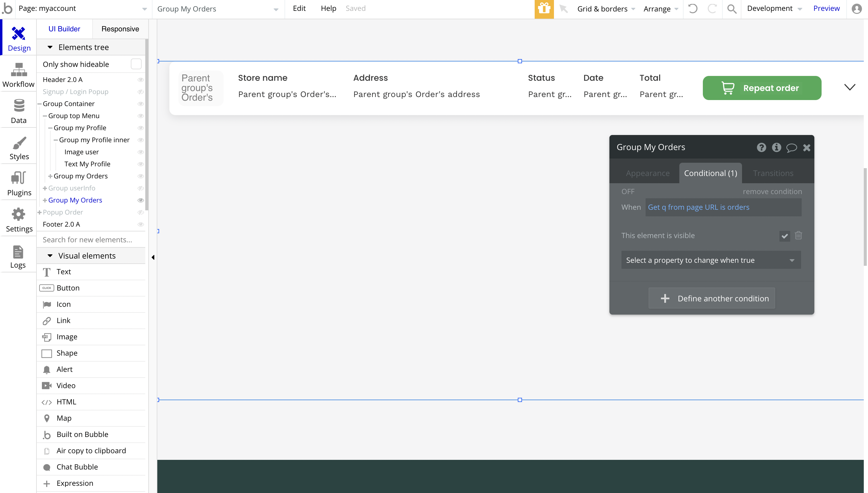Screen dimensions: 868x493
Task: Switch to the Responsive tab
Action: (120, 29)
